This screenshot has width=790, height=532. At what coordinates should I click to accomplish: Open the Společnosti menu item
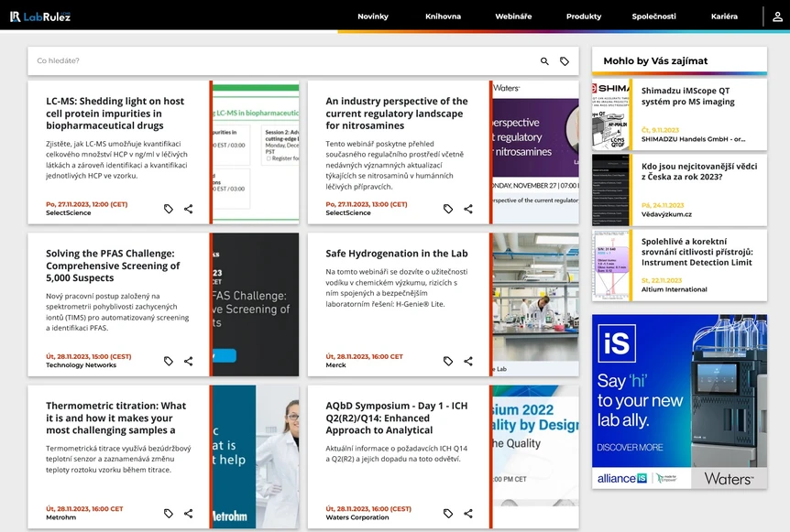click(x=654, y=16)
